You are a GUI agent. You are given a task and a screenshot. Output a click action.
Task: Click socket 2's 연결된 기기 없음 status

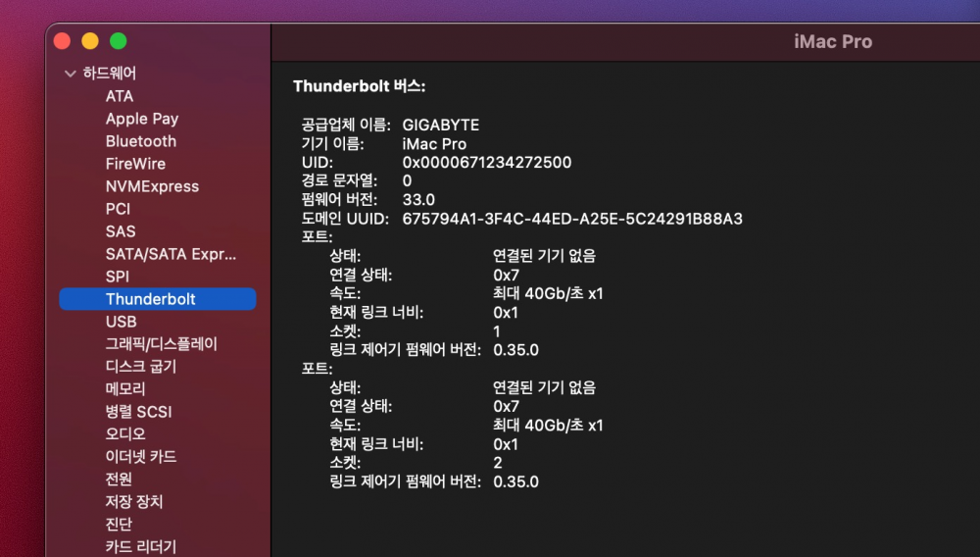tap(544, 387)
